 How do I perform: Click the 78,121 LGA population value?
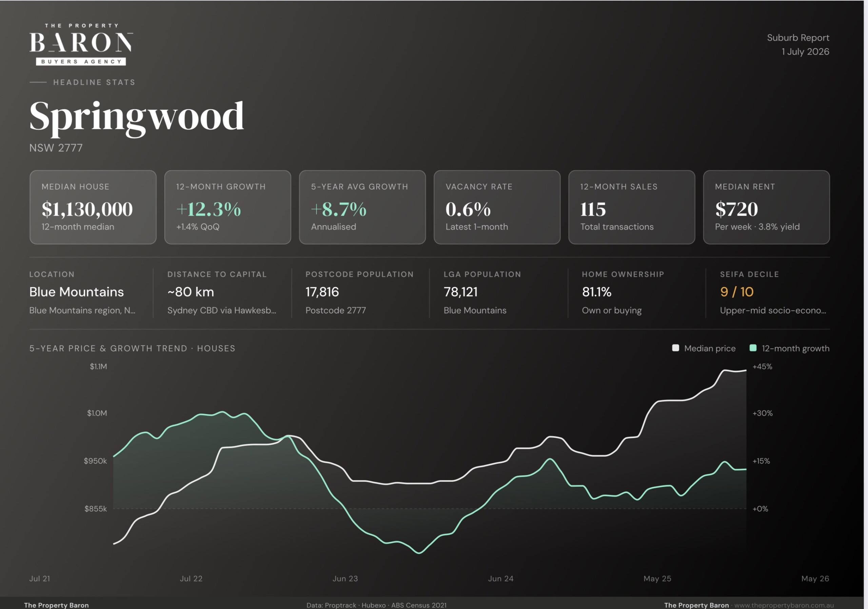460,292
